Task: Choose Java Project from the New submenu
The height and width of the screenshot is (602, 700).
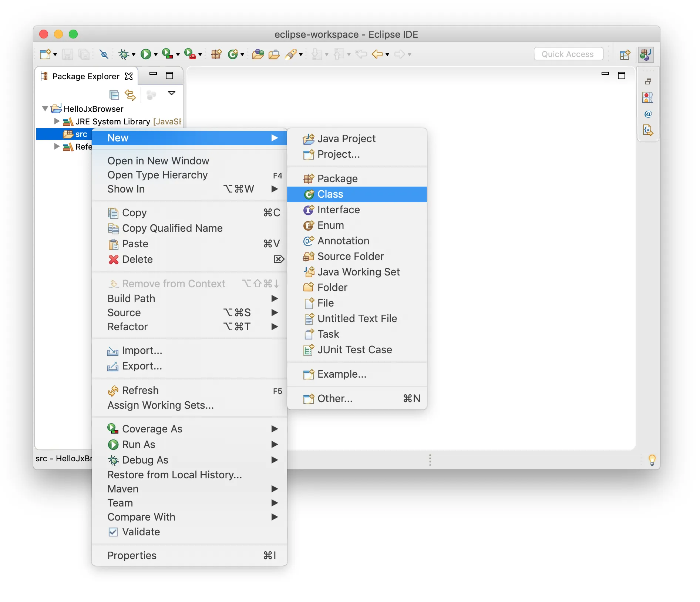Action: pyautogui.click(x=357, y=138)
